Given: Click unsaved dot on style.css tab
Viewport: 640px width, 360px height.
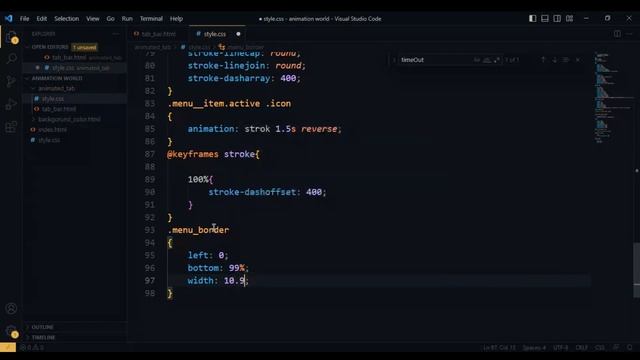Looking at the screenshot, I should tap(238, 34).
